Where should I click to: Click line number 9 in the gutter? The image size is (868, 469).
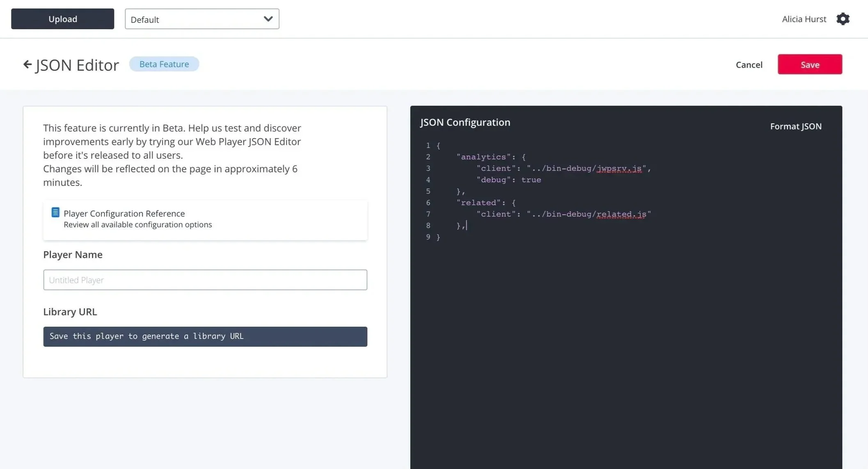click(x=428, y=237)
